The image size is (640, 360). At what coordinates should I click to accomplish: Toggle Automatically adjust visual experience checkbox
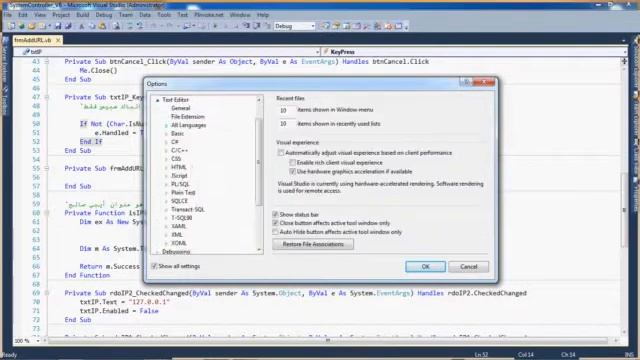tap(280, 153)
